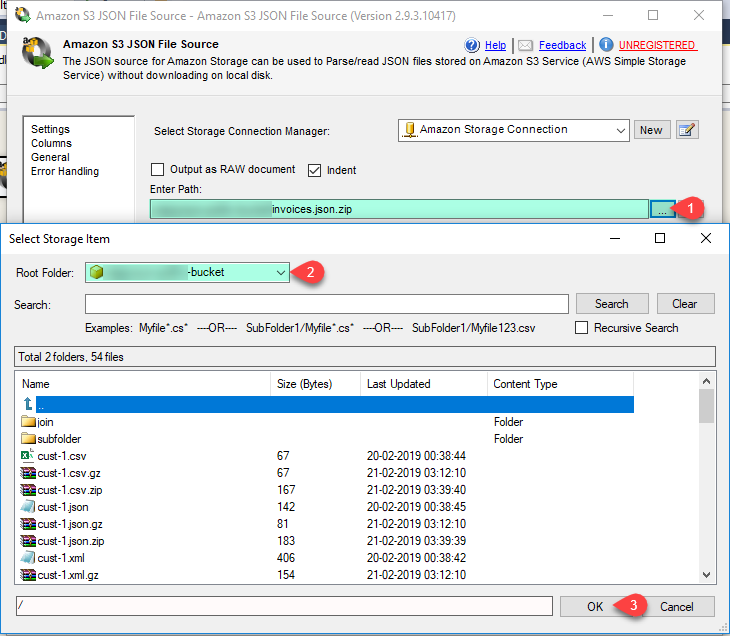Click the New connection button
This screenshot has width=730, height=636.
click(x=652, y=130)
